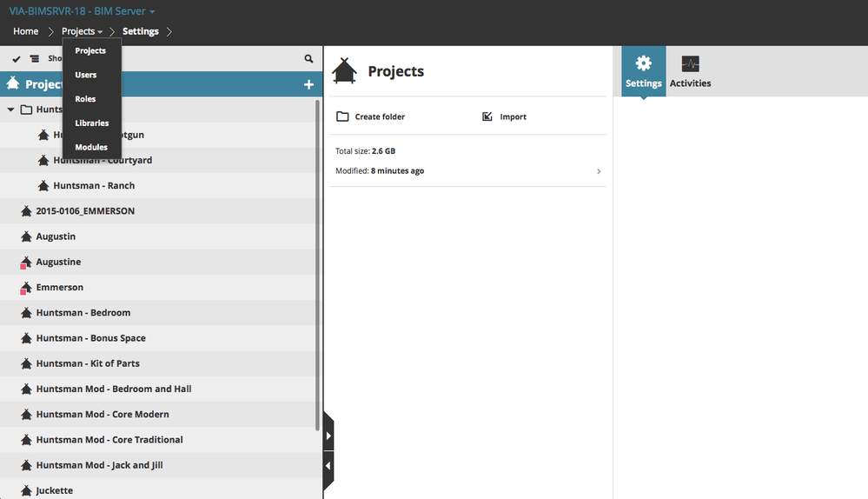Click the red-flagged house icon of Emmerson
The width and height of the screenshot is (868, 499).
pyautogui.click(x=26, y=288)
